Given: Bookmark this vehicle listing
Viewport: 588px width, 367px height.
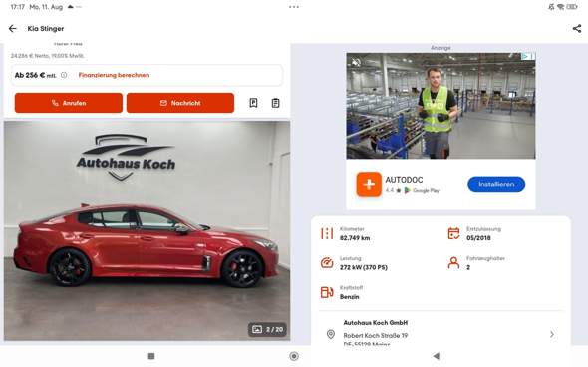Looking at the screenshot, I should click(253, 103).
